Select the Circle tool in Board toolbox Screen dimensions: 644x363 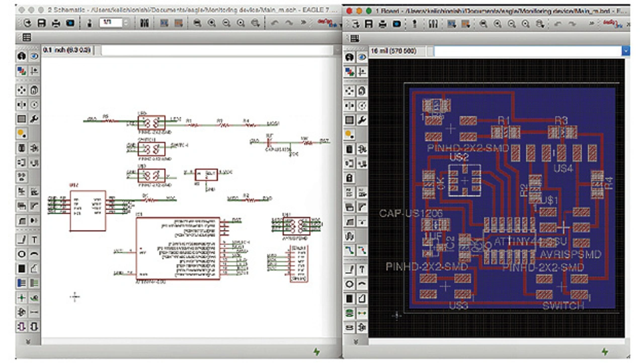350,284
